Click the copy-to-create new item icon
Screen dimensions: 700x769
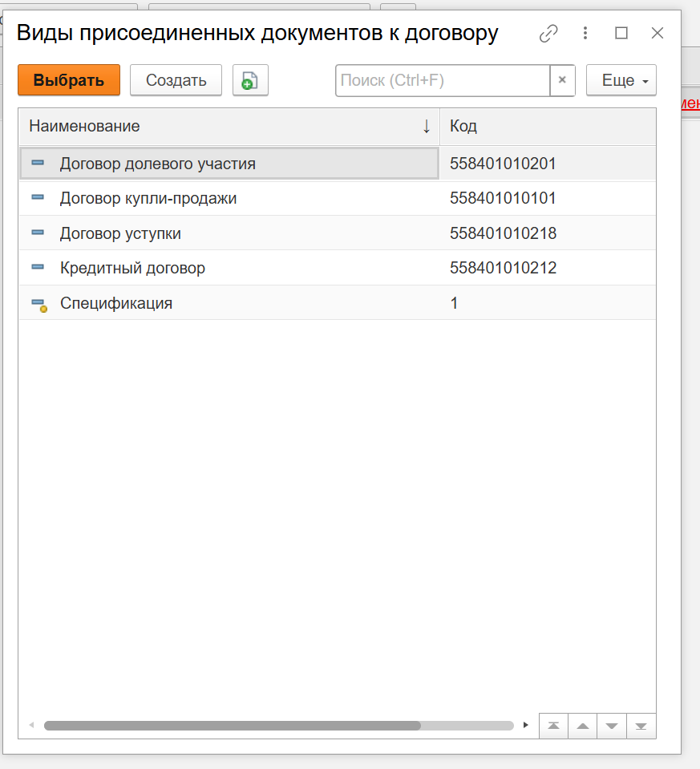250,81
